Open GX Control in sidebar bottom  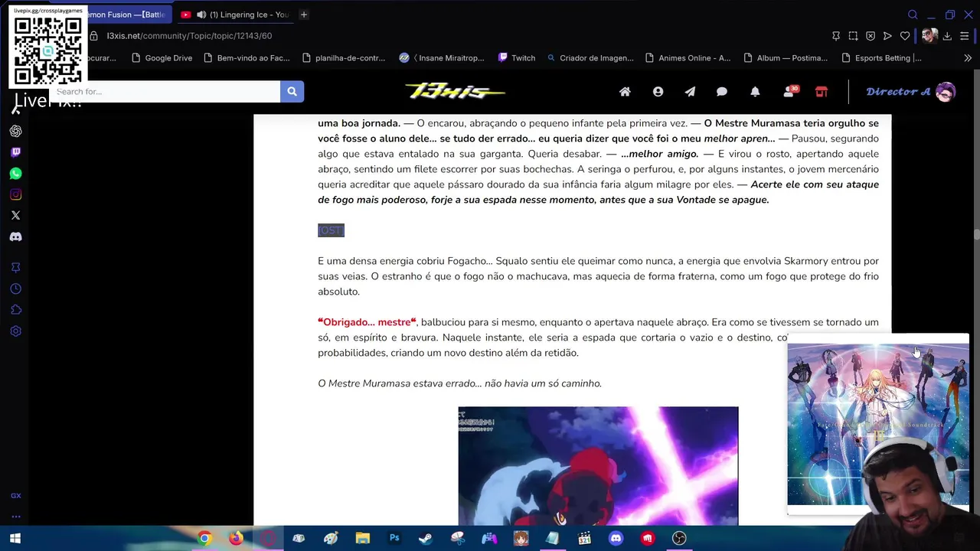[15, 496]
